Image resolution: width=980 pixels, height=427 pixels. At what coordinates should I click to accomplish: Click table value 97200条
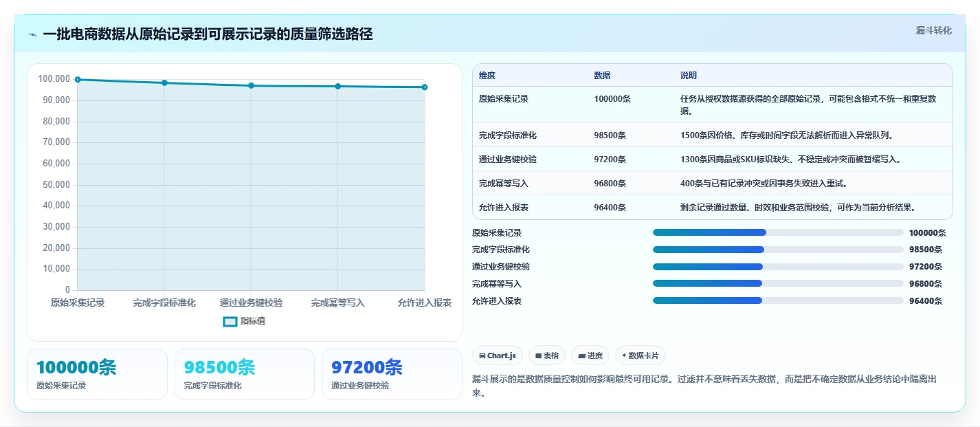tap(610, 159)
